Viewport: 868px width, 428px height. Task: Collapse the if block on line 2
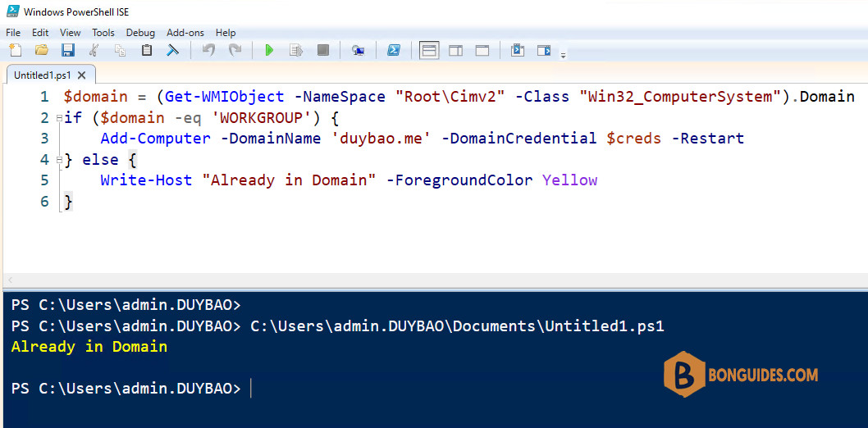(59, 118)
